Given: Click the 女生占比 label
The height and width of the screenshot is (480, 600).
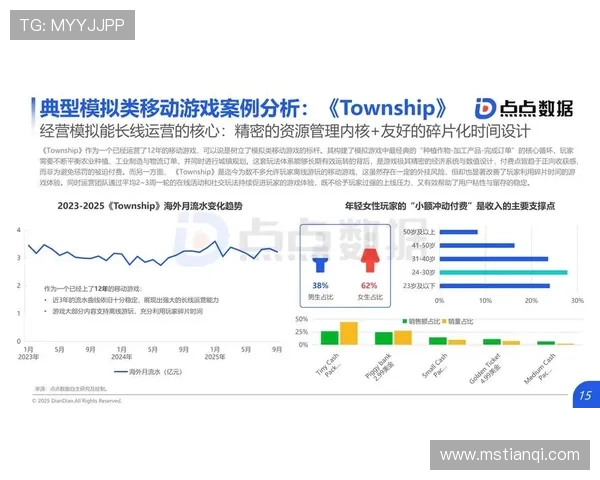Looking at the screenshot, I should (370, 297).
